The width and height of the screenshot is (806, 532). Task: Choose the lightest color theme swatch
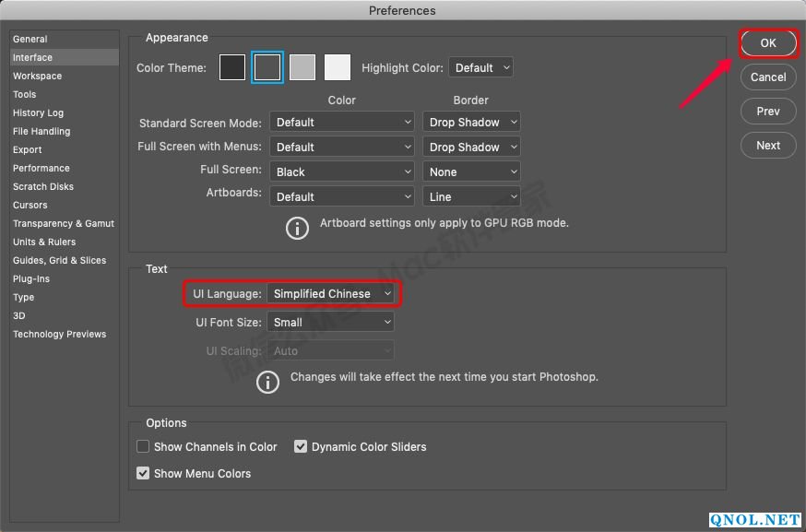pyautogui.click(x=338, y=67)
